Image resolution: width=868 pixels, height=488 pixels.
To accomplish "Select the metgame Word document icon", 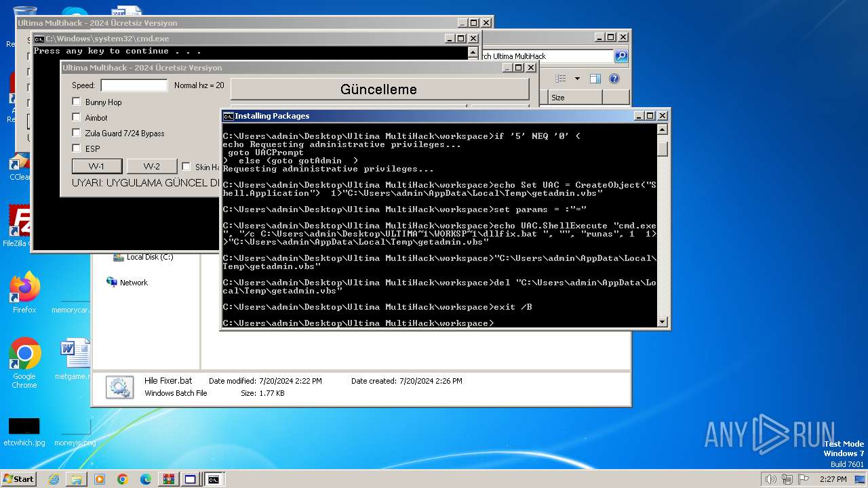I will pyautogui.click(x=75, y=359).
